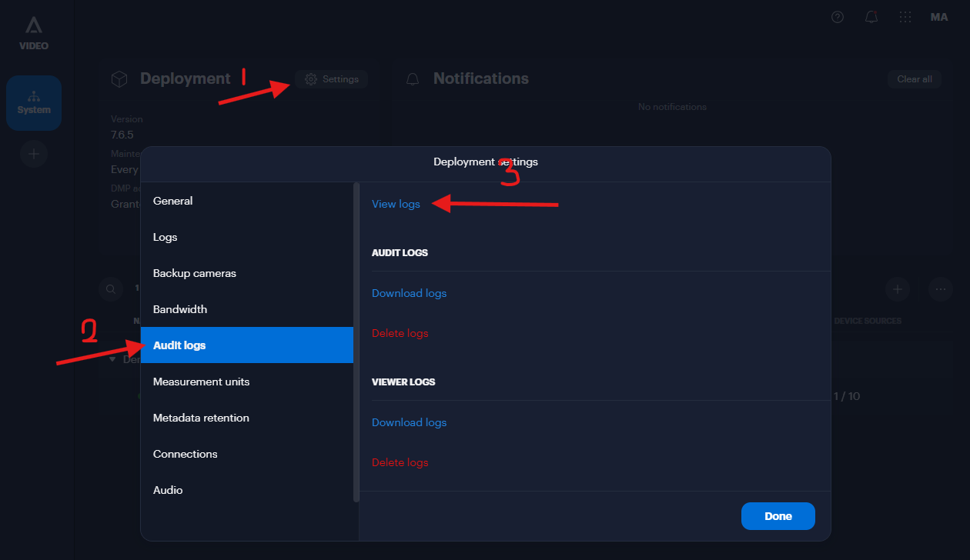The width and height of the screenshot is (970, 560).
Task: Click the VIDEO logo at top left
Action: pos(33,32)
